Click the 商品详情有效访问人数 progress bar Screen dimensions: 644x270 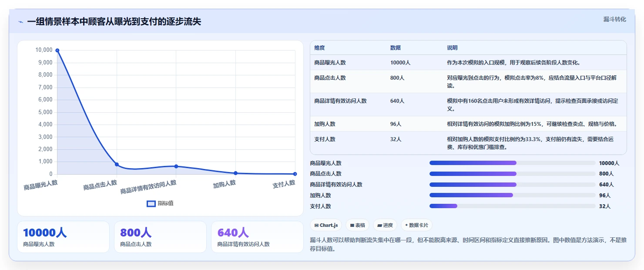click(512, 184)
